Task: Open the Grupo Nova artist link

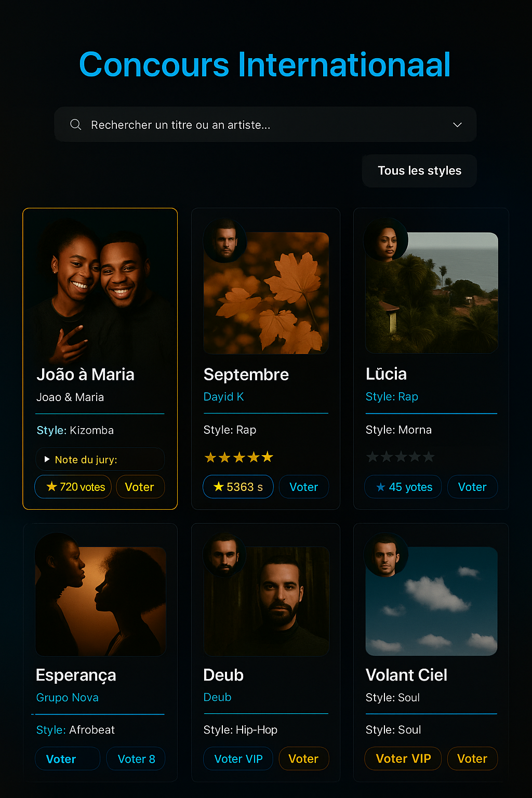Action: (x=67, y=697)
